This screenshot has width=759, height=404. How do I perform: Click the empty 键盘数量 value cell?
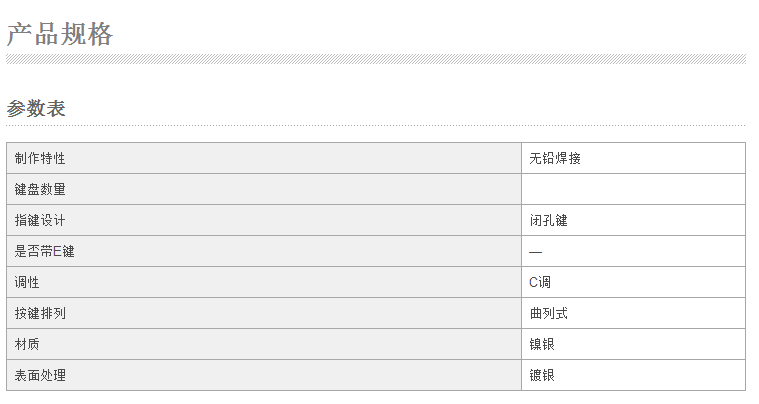tap(633, 189)
